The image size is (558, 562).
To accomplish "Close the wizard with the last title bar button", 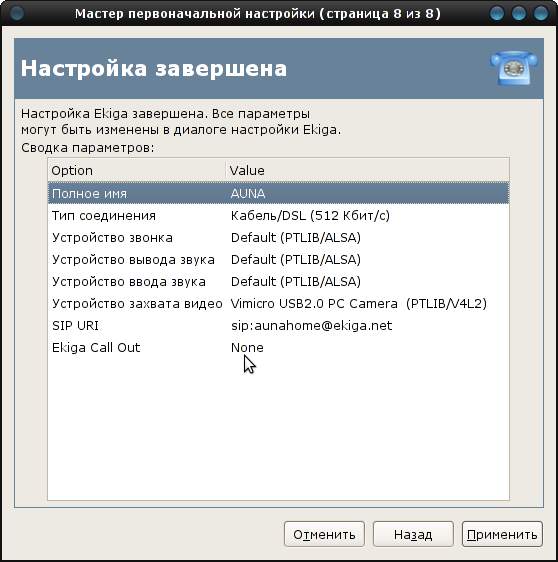I will pyautogui.click(x=541, y=13).
